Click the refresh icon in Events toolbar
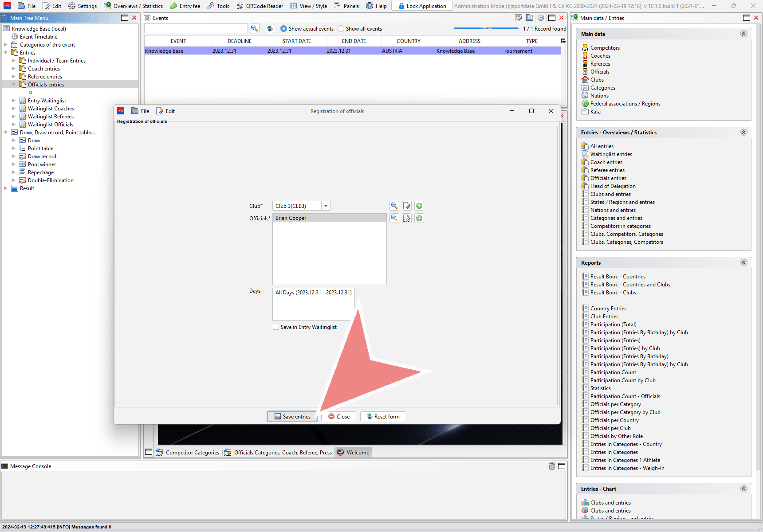Image resolution: width=763 pixels, height=532 pixels. (x=270, y=28)
